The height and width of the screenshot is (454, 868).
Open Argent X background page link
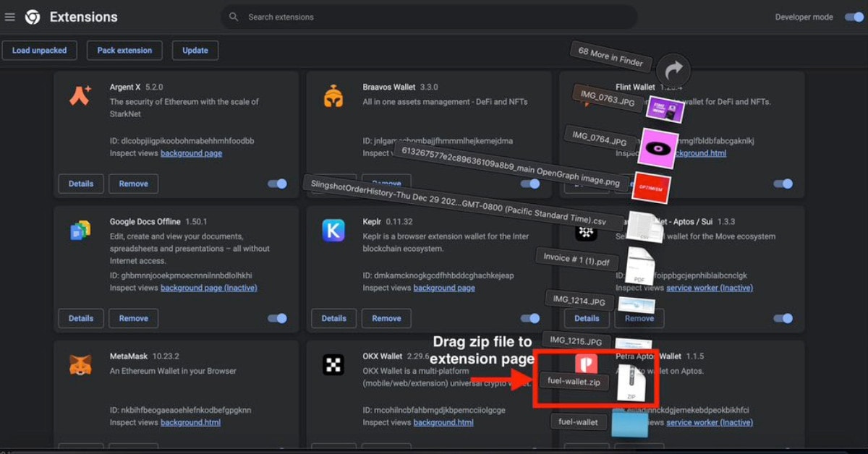191,153
